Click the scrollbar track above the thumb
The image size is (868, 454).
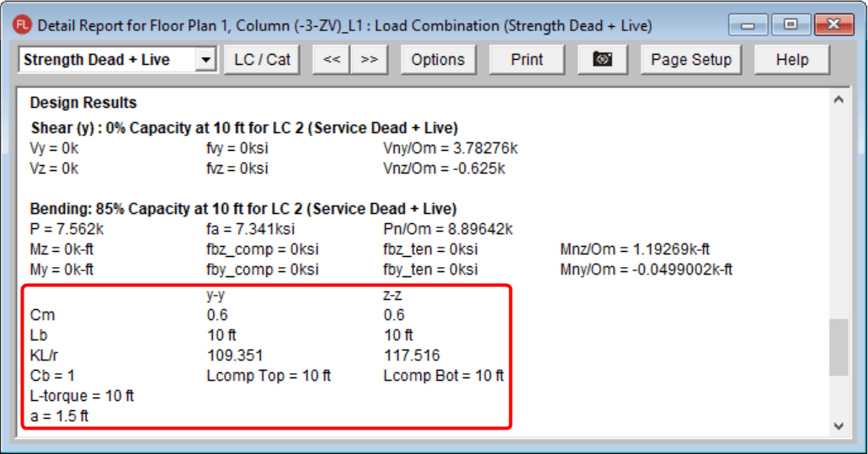[x=838, y=211]
